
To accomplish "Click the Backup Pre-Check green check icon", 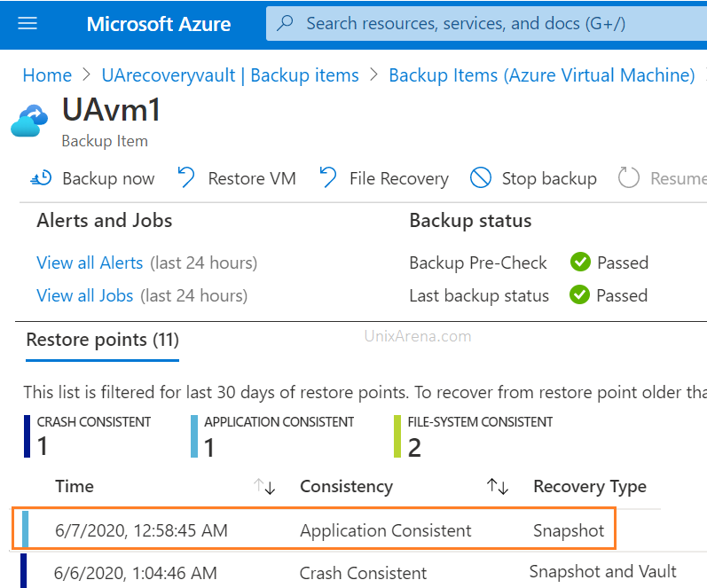I will (580, 262).
